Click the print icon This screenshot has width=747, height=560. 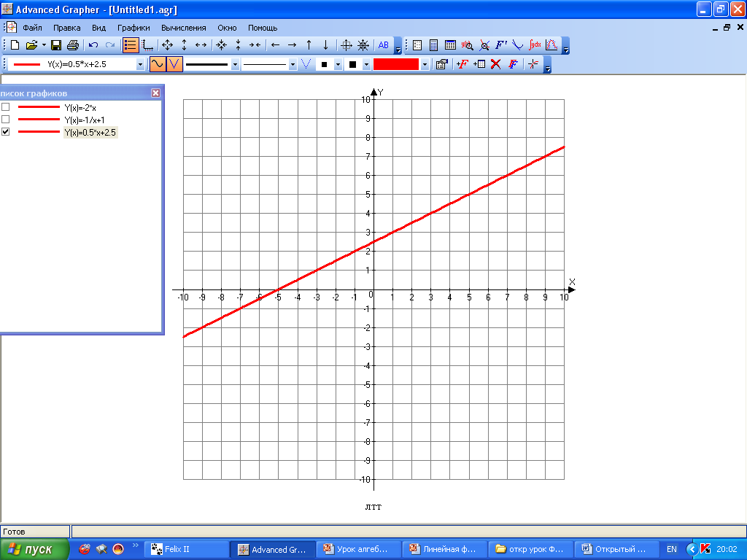pos(73,45)
